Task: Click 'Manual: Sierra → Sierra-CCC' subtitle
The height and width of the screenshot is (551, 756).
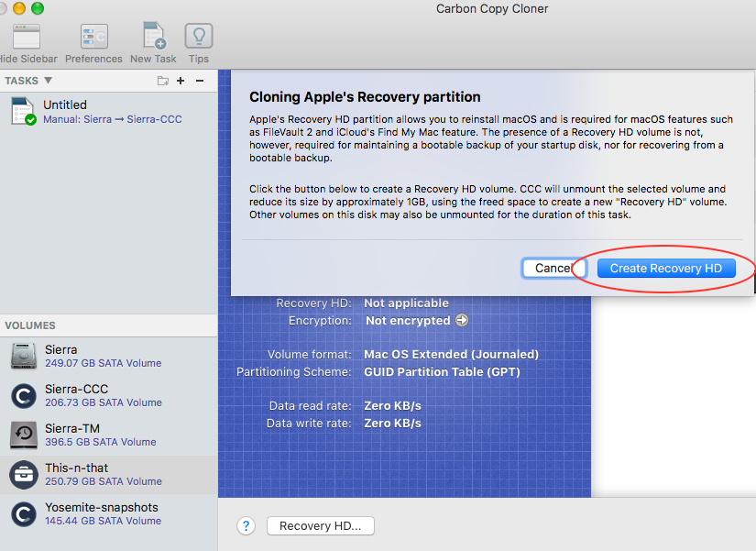Action: tap(113, 119)
